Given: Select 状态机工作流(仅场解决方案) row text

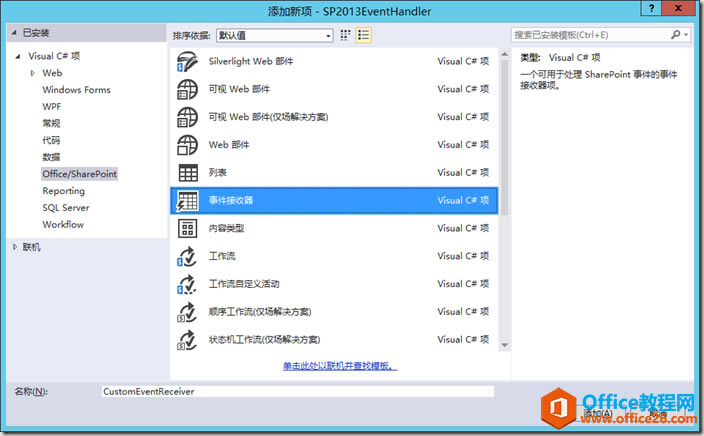Looking at the screenshot, I should [264, 340].
